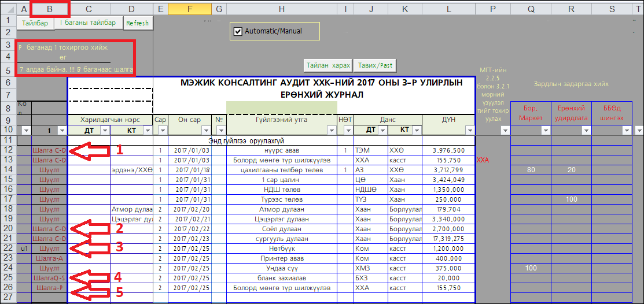This screenshot has height=304, width=644.
Task: Click the Refresh button
Action: click(x=138, y=23)
